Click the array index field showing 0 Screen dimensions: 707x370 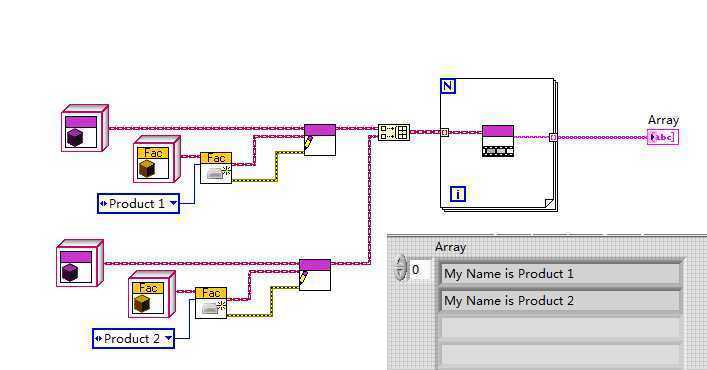click(420, 270)
